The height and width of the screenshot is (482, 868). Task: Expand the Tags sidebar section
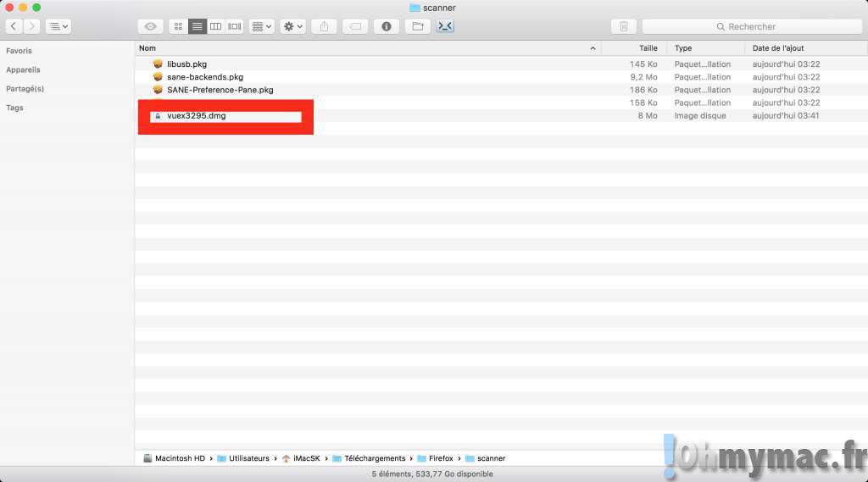14,108
